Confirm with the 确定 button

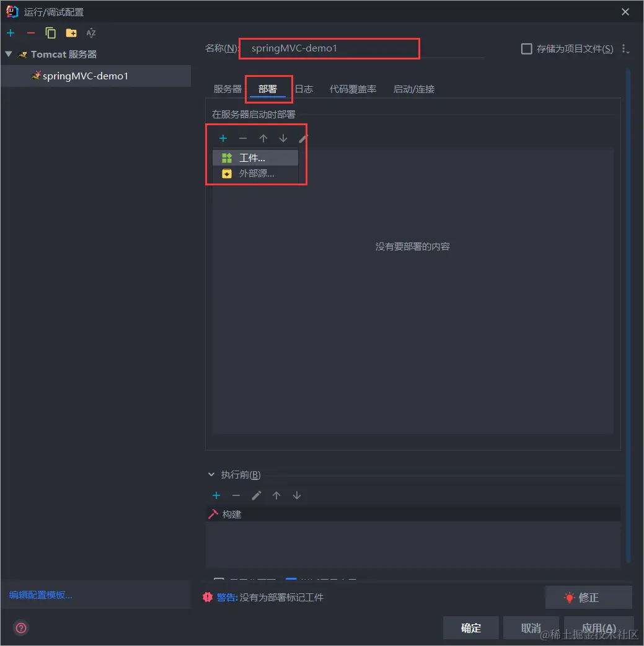(x=471, y=628)
